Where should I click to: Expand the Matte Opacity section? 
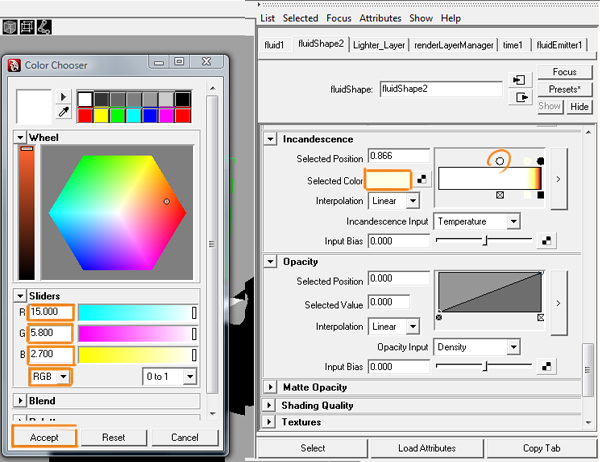270,387
